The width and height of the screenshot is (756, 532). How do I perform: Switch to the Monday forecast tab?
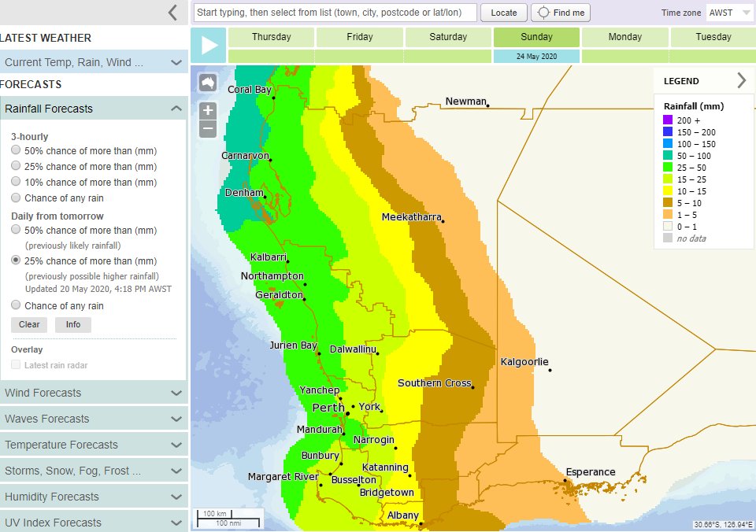pos(624,37)
